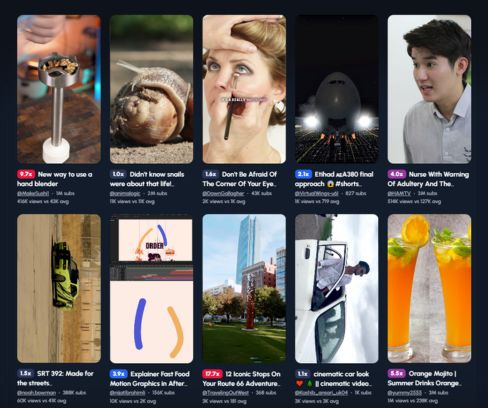Click the 3.9x blue score badge
This screenshot has width=488, height=408.
pos(118,374)
